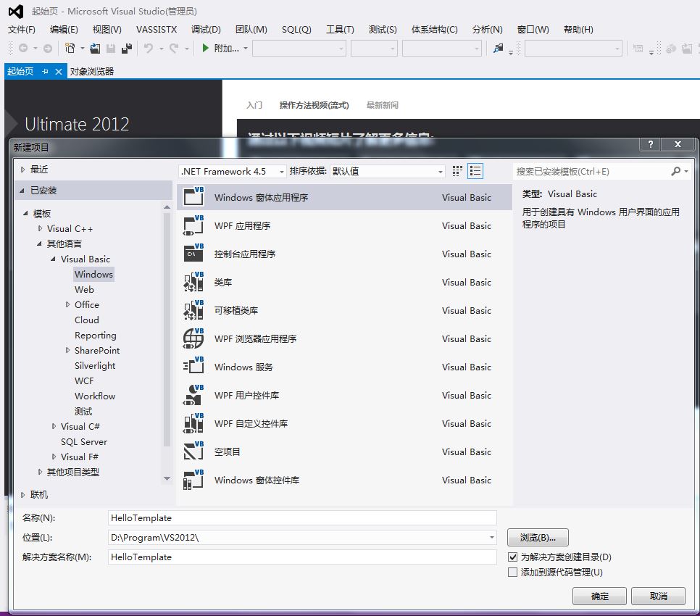Open the 调试(D) menu

[206, 30]
